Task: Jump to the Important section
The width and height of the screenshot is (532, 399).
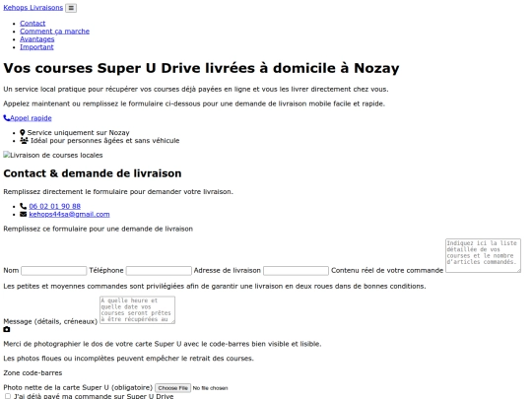Action: 36,47
